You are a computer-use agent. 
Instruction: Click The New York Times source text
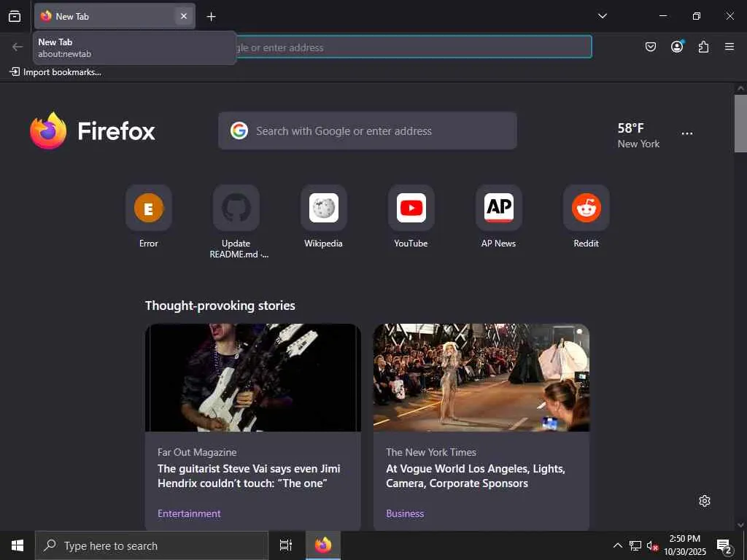click(x=431, y=452)
